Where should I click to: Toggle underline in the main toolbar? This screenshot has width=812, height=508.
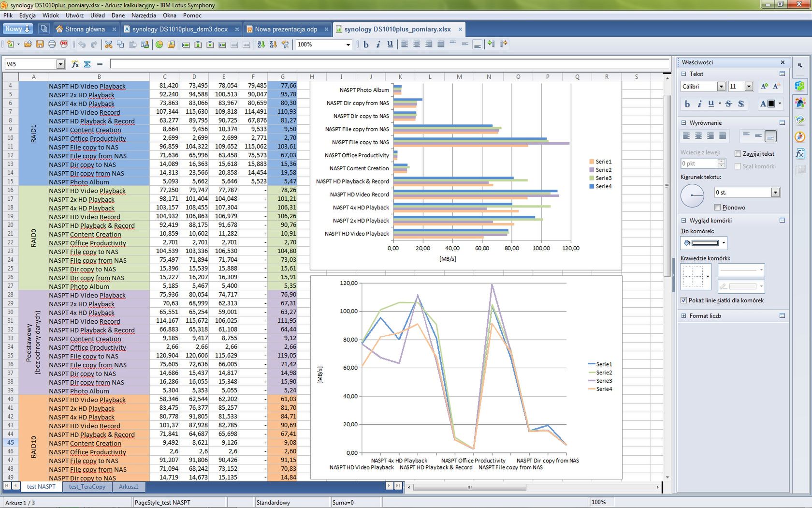coord(390,44)
